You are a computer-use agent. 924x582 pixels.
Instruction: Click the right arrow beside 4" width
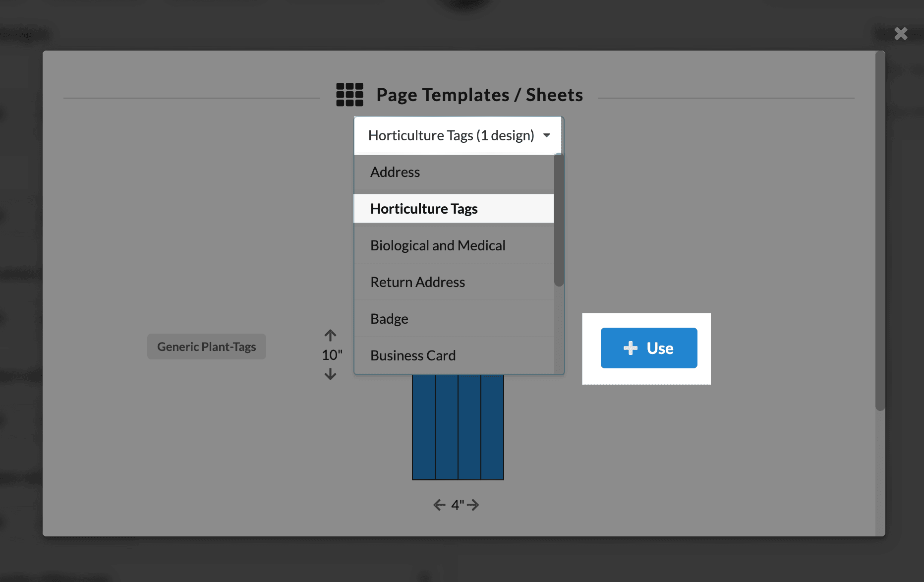(x=473, y=505)
